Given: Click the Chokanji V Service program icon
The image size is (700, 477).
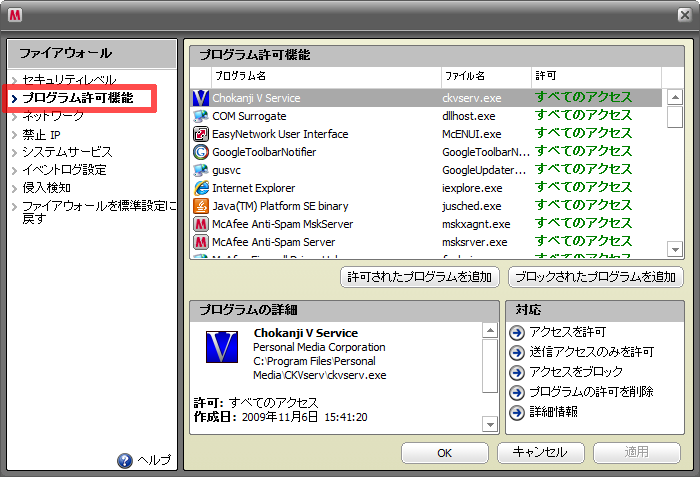Looking at the screenshot, I should pos(201,98).
